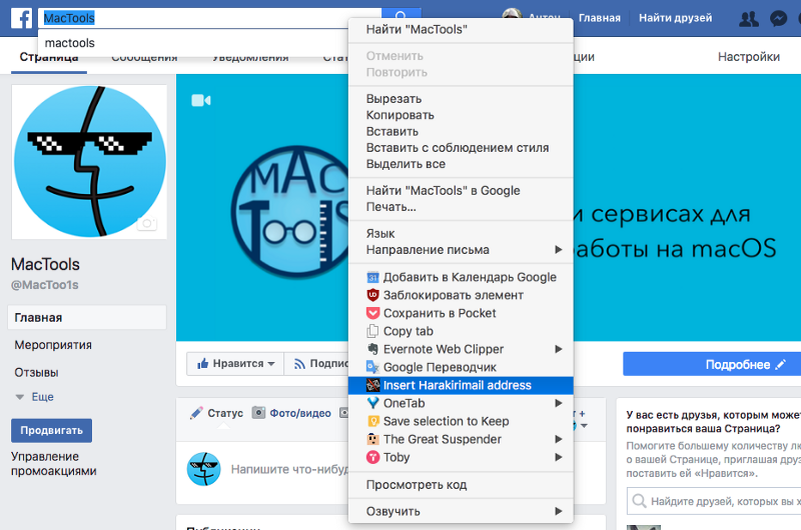The height and width of the screenshot is (530, 801).
Task: Expand the OneTab submenu arrow
Action: [x=558, y=403]
